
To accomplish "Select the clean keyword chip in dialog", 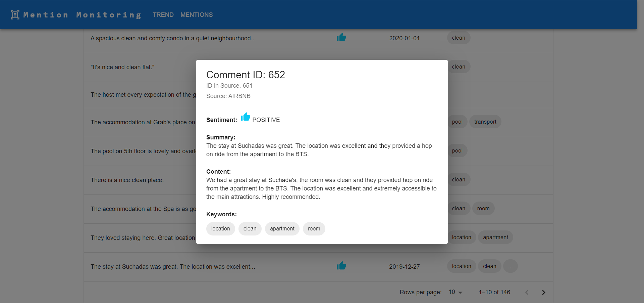I will pyautogui.click(x=250, y=229).
